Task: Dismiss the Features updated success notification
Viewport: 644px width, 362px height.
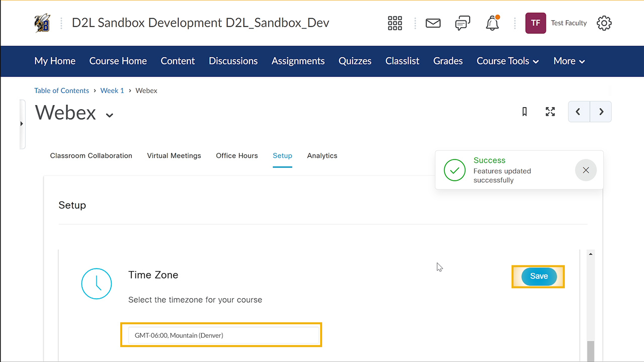Action: click(586, 170)
